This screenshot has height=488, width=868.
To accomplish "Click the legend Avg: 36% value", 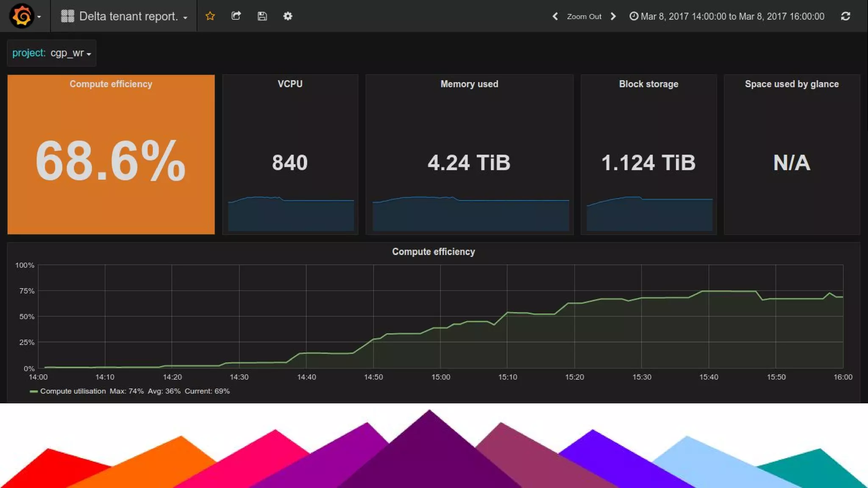I will [164, 391].
